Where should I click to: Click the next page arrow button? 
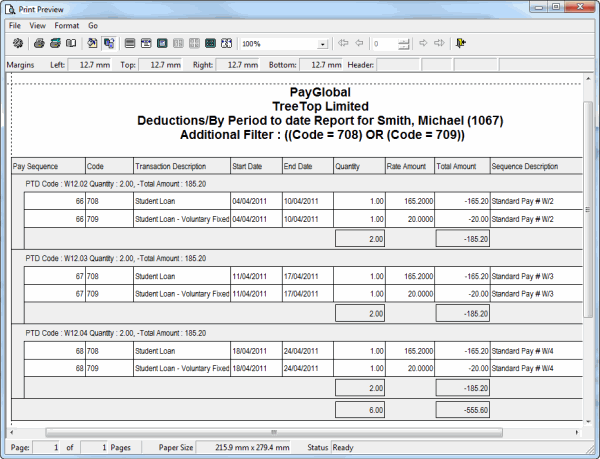coord(423,44)
